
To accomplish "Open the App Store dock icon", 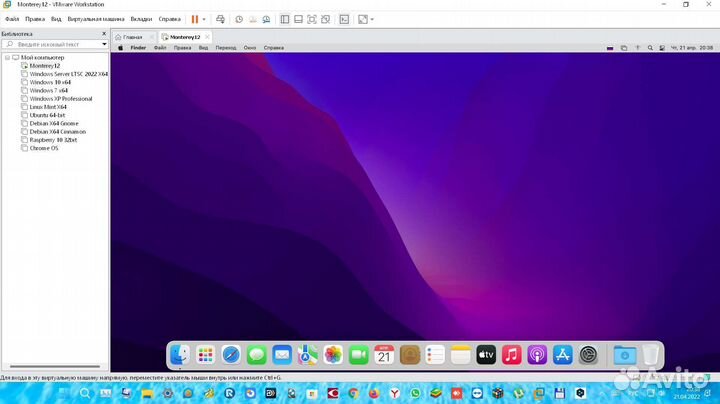I will coord(562,355).
